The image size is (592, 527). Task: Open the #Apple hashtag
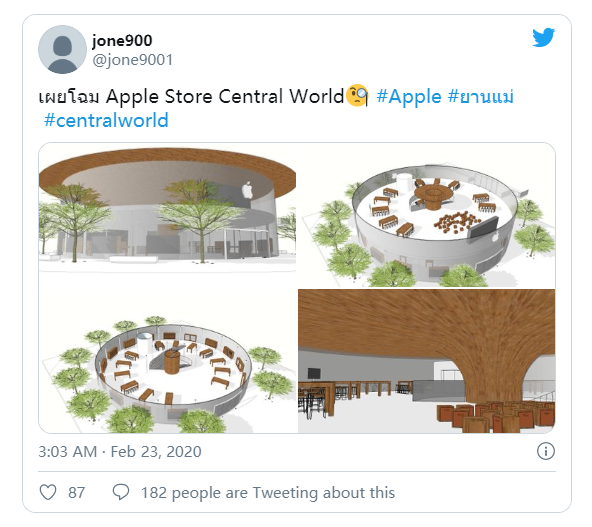coord(409,97)
